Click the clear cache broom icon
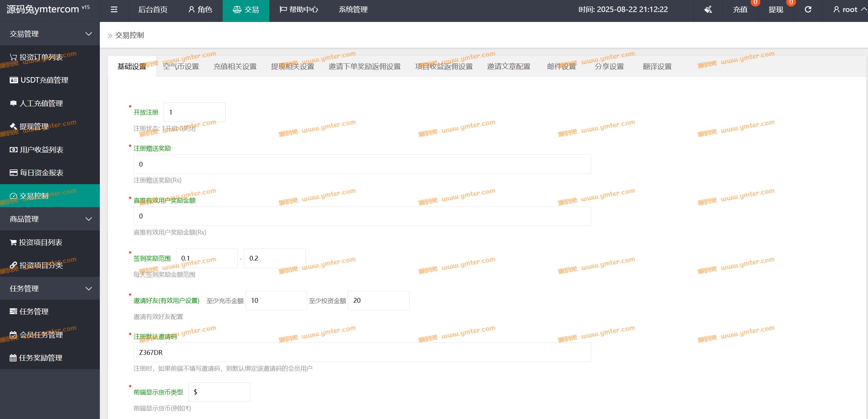Image resolution: width=868 pixels, height=419 pixels. (x=708, y=10)
